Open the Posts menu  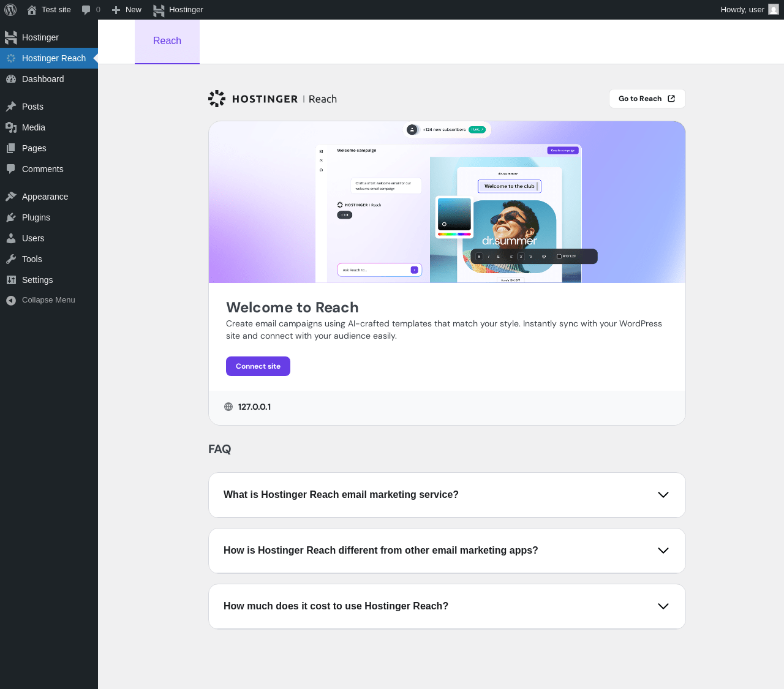click(x=49, y=107)
